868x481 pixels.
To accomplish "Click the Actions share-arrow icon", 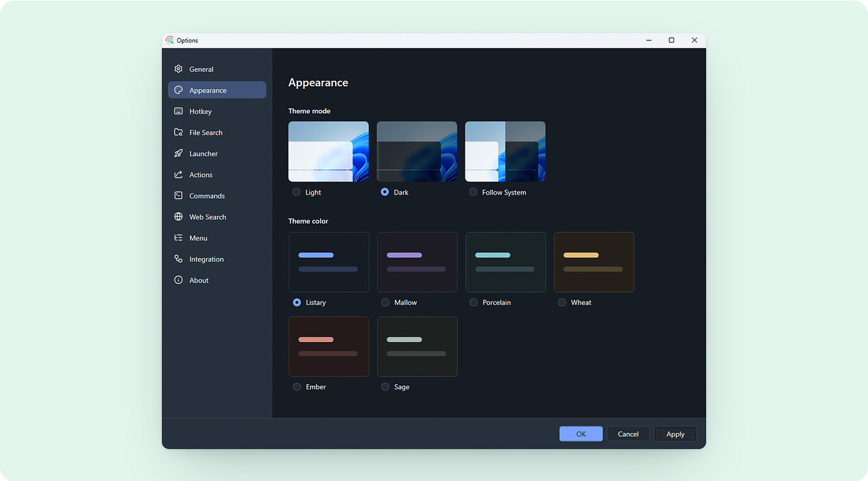I will coord(179,174).
